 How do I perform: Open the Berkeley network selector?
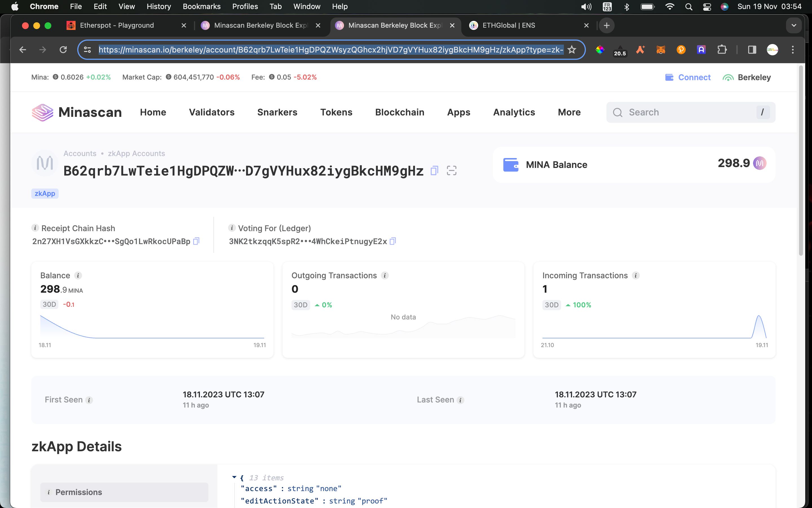(x=747, y=77)
